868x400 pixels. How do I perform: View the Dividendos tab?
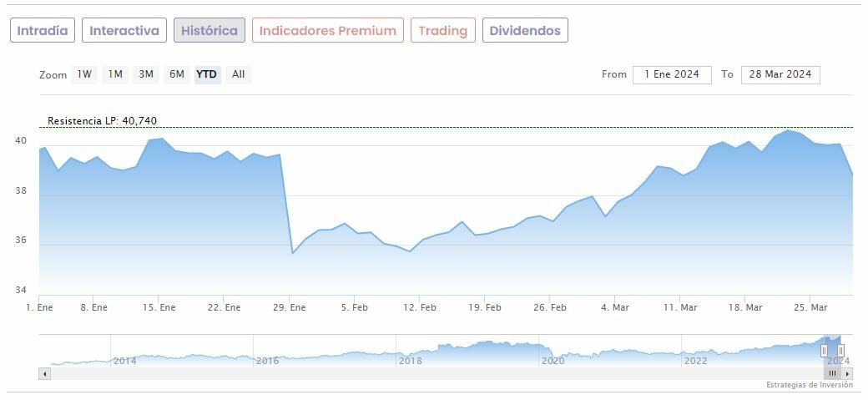pyautogui.click(x=525, y=31)
